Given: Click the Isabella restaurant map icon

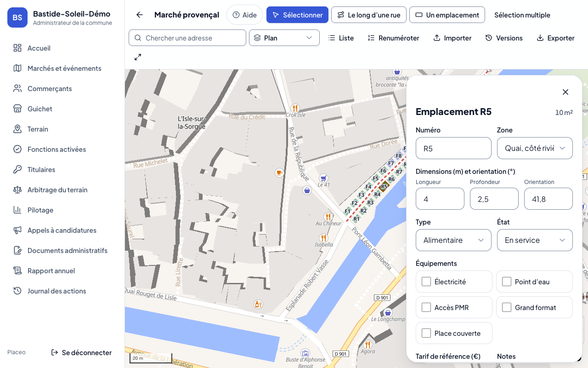Looking at the screenshot, I should (323, 238).
